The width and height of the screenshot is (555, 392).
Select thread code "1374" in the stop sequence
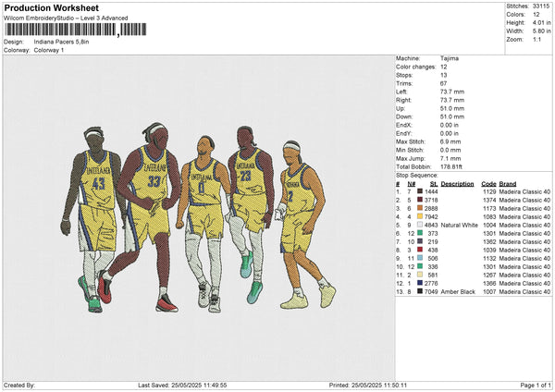(489, 200)
